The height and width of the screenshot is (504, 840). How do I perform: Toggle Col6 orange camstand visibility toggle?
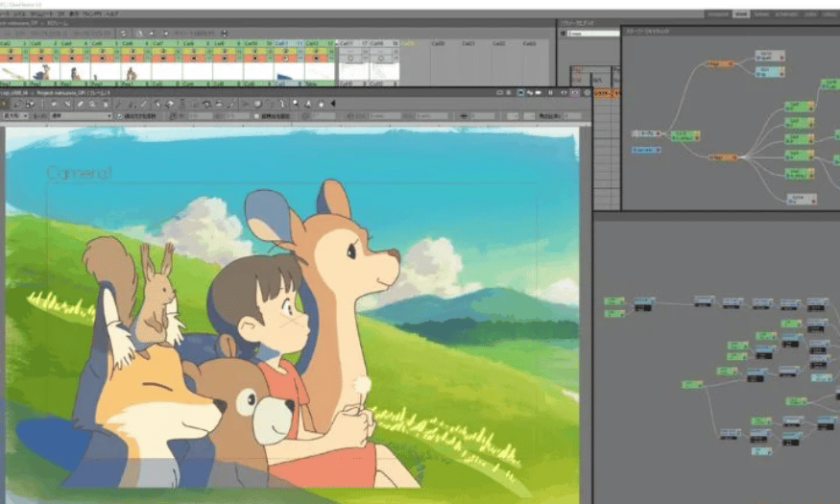point(132,58)
